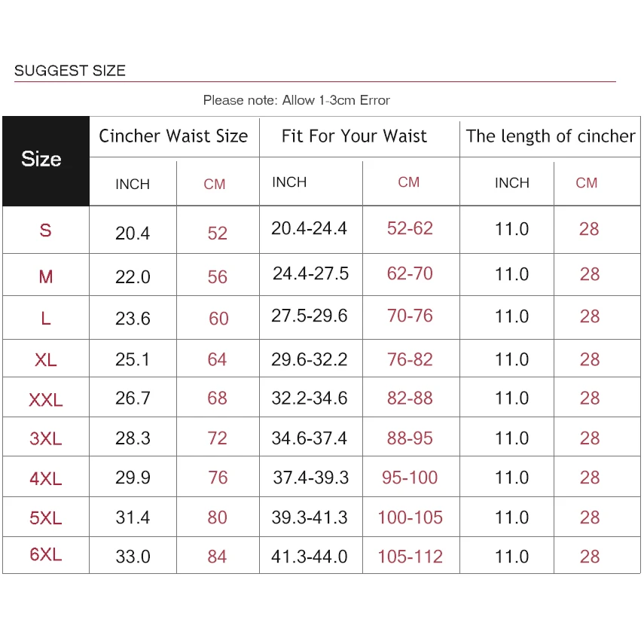
Task: Select the M size row label
Action: click(46, 276)
